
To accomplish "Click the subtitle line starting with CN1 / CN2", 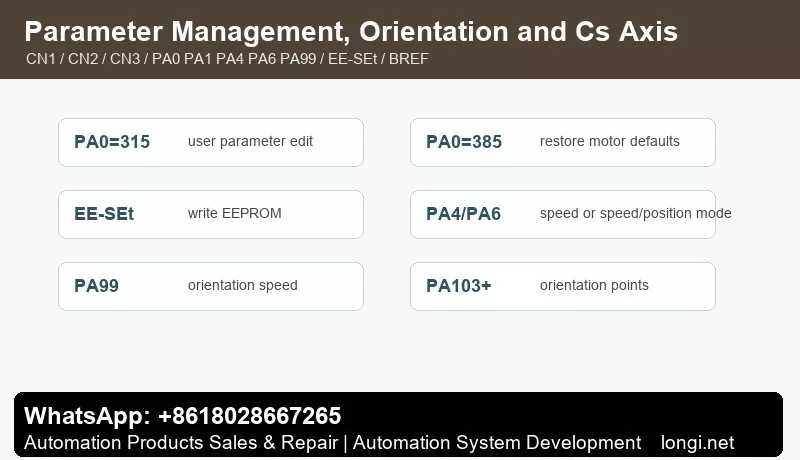I will 227,59.
